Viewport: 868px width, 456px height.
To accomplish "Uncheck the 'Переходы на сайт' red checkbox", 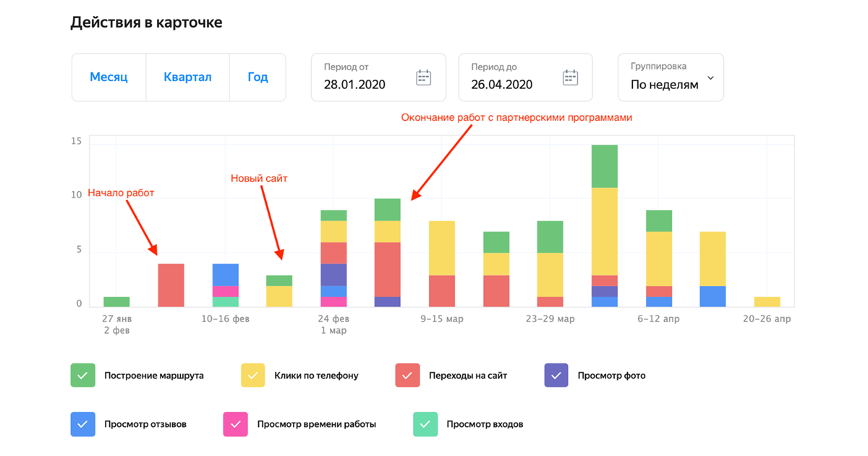I will tap(407, 376).
